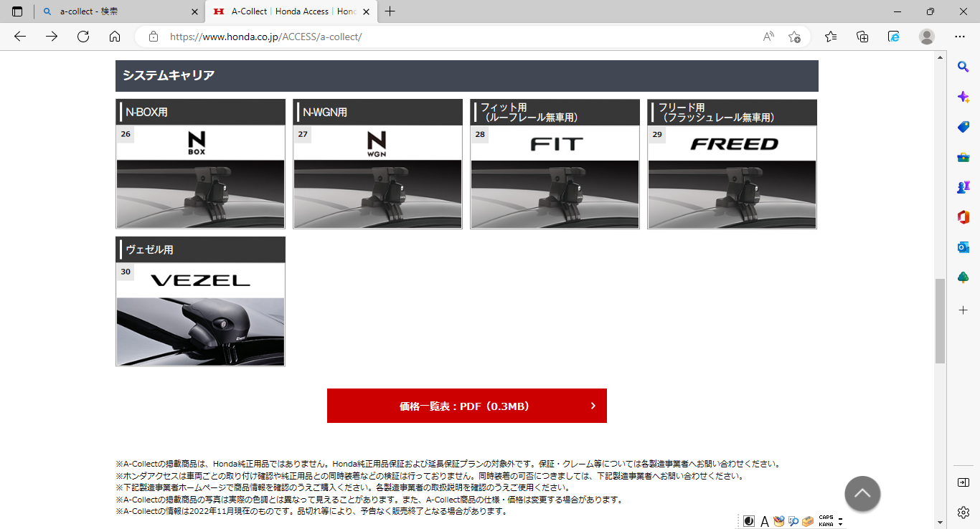Open the Shopping tag sidebar icon
The height and width of the screenshot is (529, 980).
point(963,127)
